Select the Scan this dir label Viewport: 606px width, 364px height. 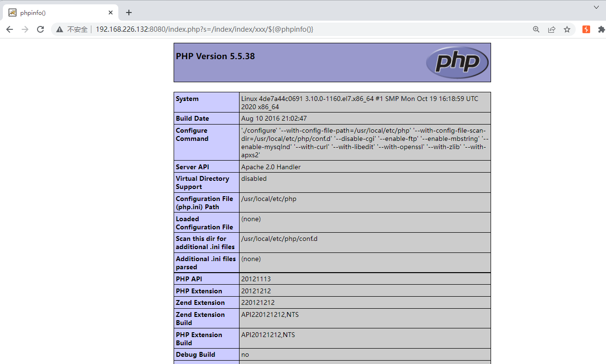[205, 242]
